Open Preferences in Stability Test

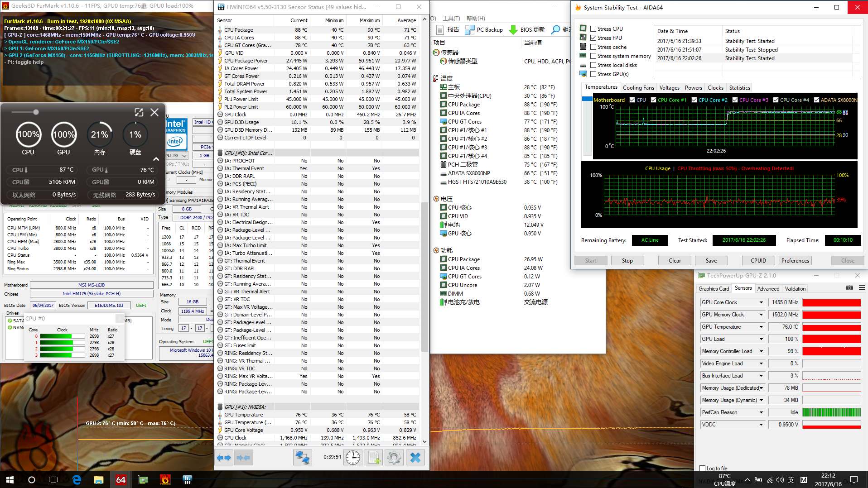795,260
